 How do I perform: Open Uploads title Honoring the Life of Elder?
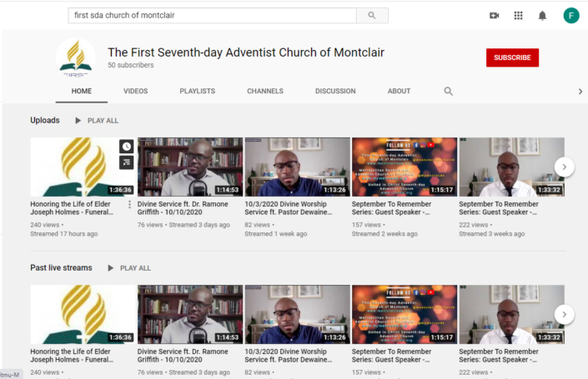click(72, 208)
